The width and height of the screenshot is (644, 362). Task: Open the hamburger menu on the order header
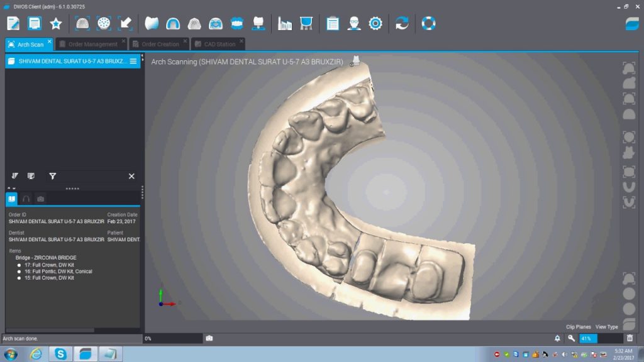pos(133,61)
